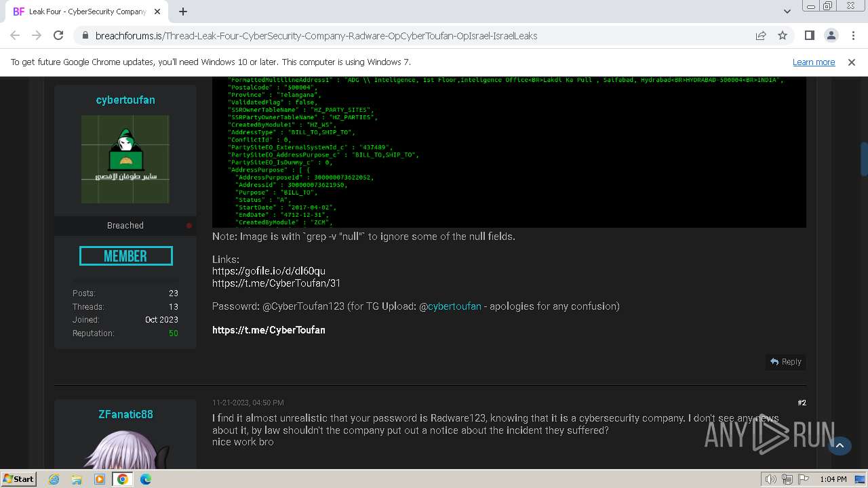Click the 1:04 PM system clock

click(833, 479)
